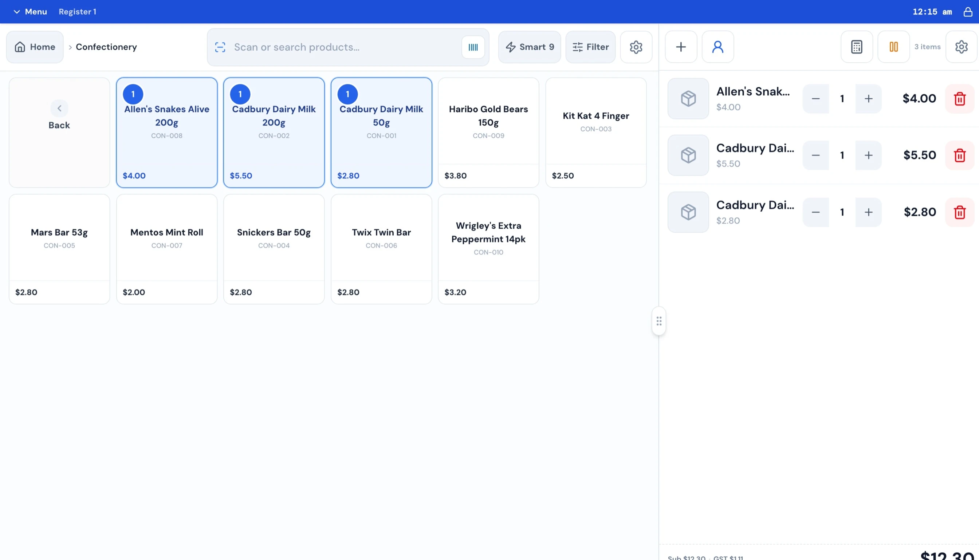Add Allen's Snakes Alive 200g product
This screenshot has width=979, height=560.
(x=166, y=133)
